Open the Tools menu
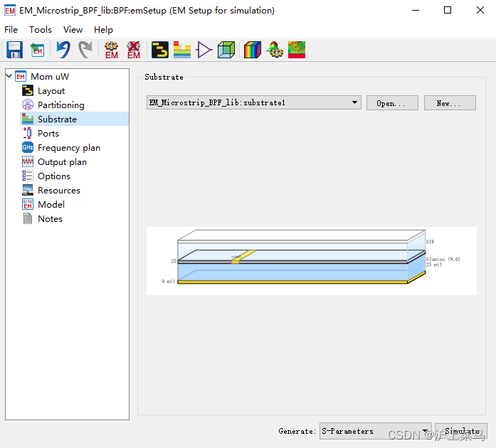Image resolution: width=496 pixels, height=448 pixels. click(x=41, y=30)
